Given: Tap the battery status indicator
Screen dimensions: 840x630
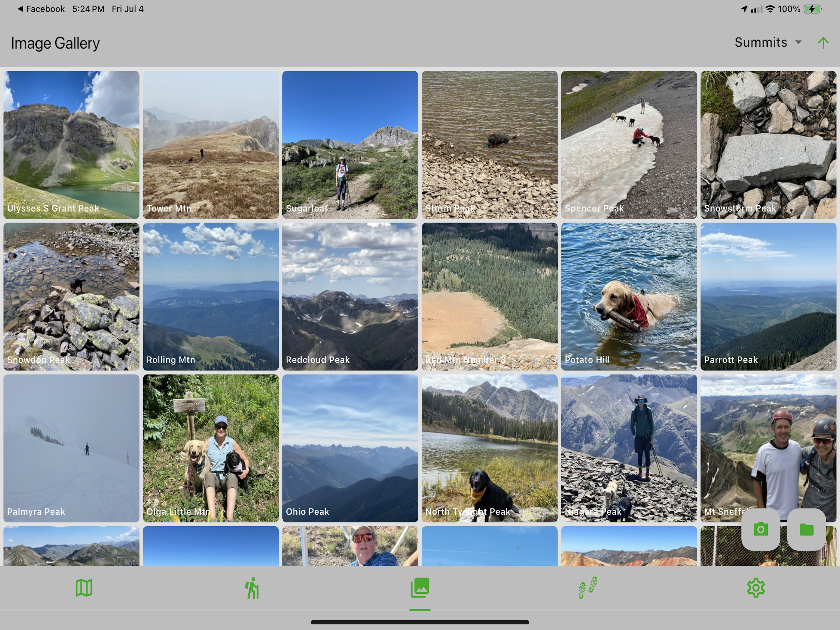Looking at the screenshot, I should click(813, 9).
